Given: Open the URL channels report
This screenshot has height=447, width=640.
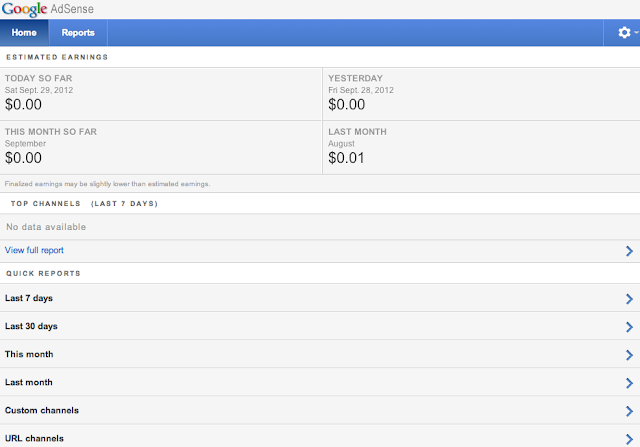Looking at the screenshot, I should (34, 438).
